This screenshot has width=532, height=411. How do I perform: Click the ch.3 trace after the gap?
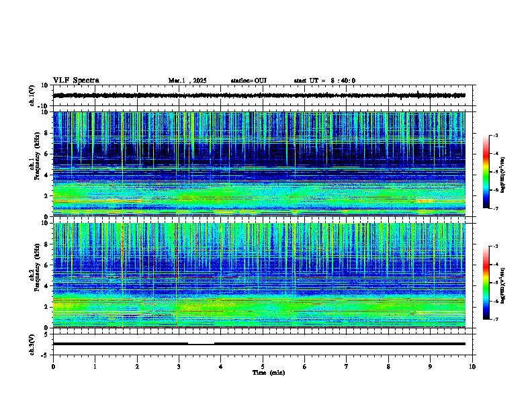[x=340, y=344]
